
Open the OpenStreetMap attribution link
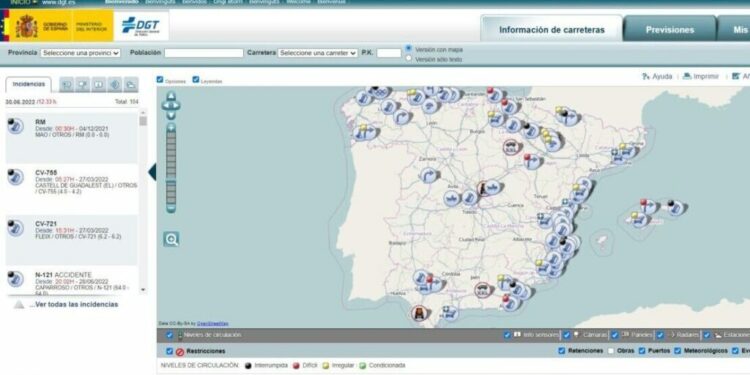(212, 324)
